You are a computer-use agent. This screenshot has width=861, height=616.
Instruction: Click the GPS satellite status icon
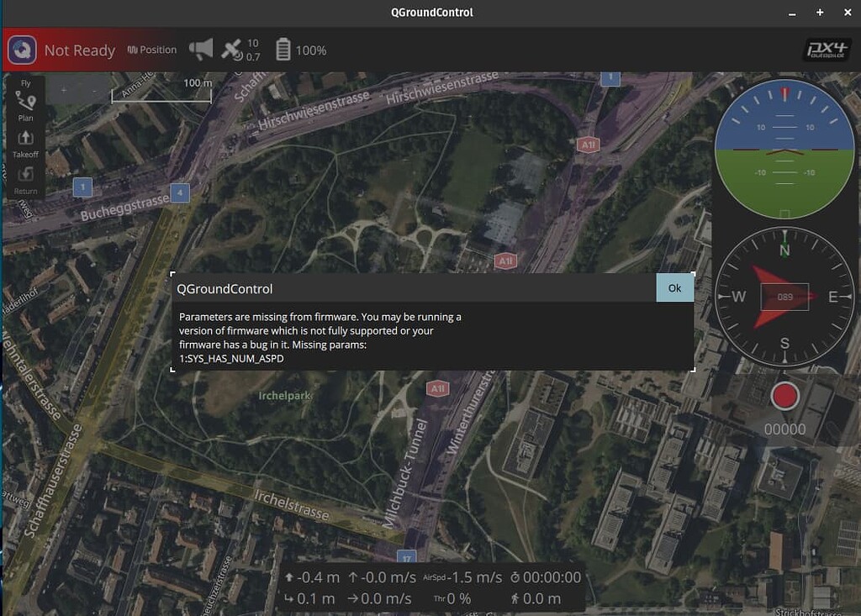coord(231,49)
